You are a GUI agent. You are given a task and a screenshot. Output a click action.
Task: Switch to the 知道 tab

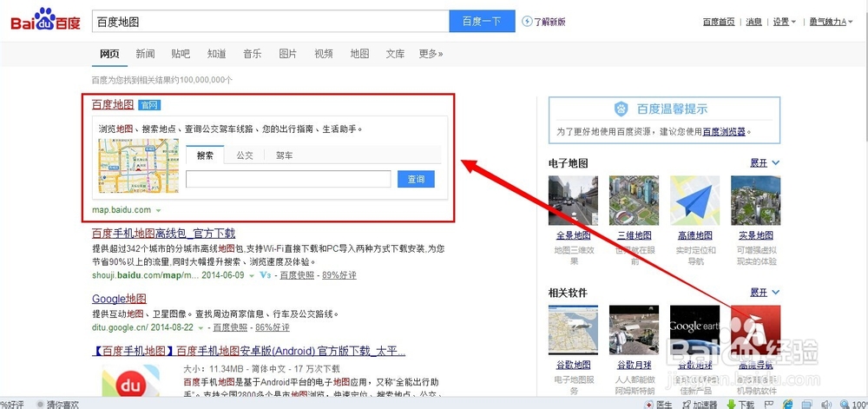tap(216, 54)
